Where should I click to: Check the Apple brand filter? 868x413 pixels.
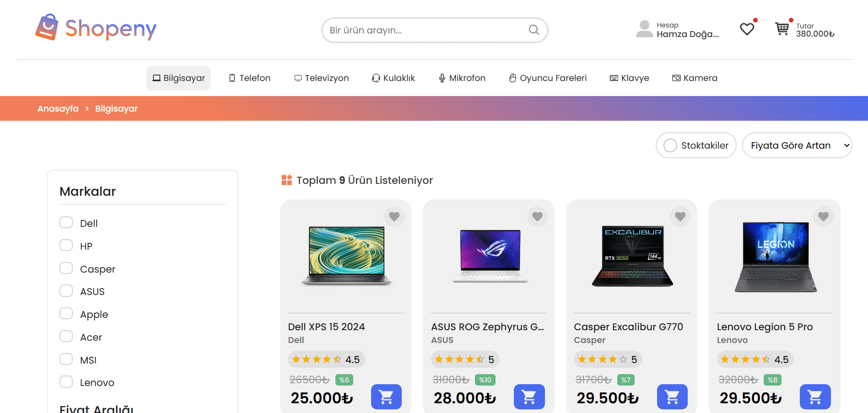tap(66, 314)
